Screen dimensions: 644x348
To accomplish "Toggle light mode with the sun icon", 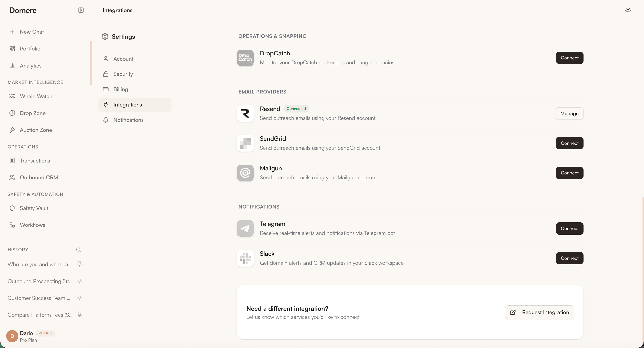I will pos(628,10).
